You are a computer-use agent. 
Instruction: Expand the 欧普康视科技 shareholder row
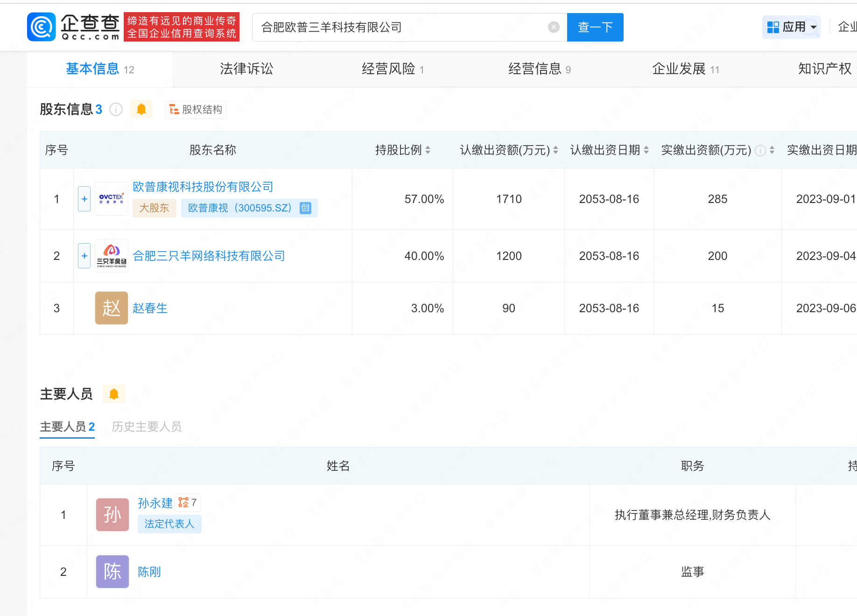pos(84,199)
